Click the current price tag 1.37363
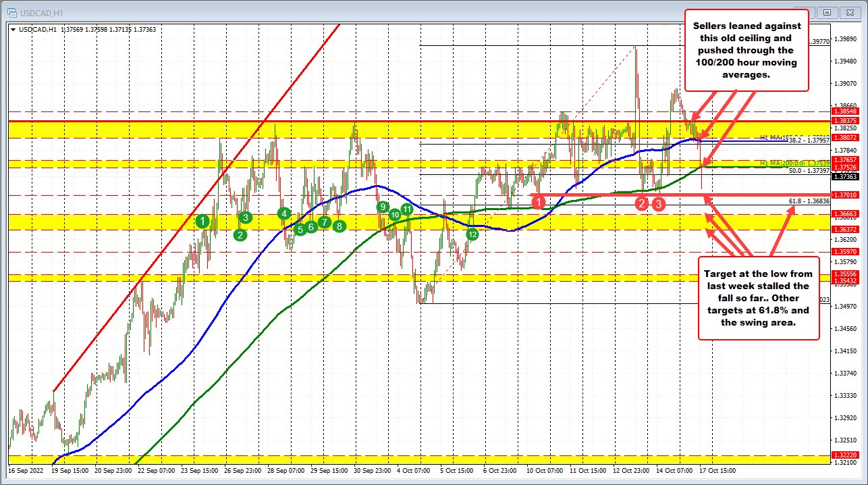The width and height of the screenshot is (868, 485). click(846, 176)
